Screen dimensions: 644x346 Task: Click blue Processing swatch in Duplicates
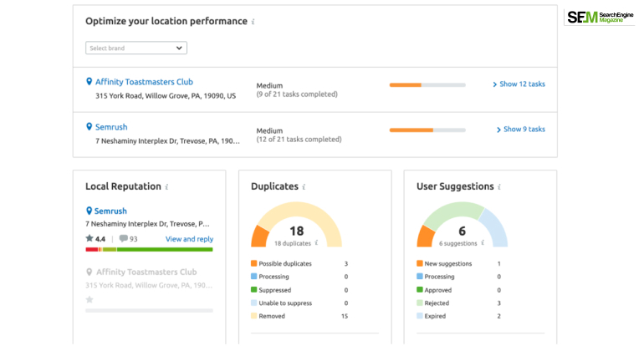(x=253, y=277)
